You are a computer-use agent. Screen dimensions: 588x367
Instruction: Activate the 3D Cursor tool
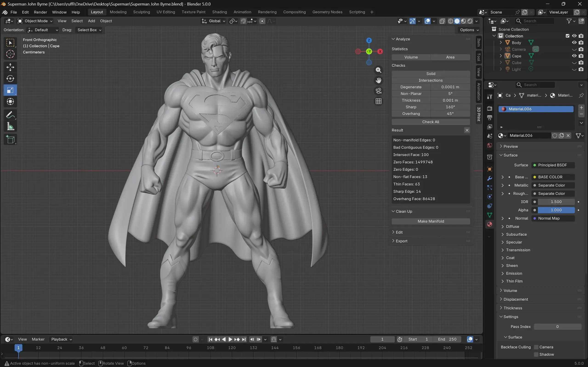10,54
